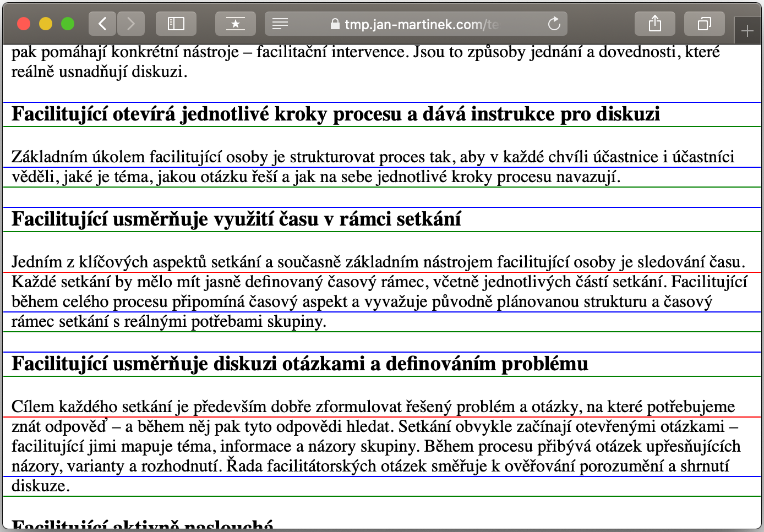This screenshot has height=532, width=764.
Task: Click the line starting 'znát odpověď'
Action: click(375, 427)
